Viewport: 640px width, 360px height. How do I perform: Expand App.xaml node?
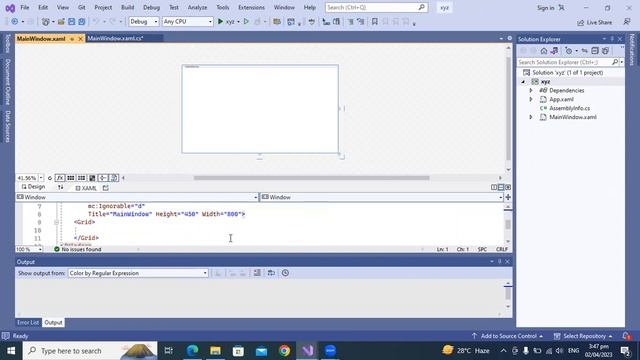[531, 99]
